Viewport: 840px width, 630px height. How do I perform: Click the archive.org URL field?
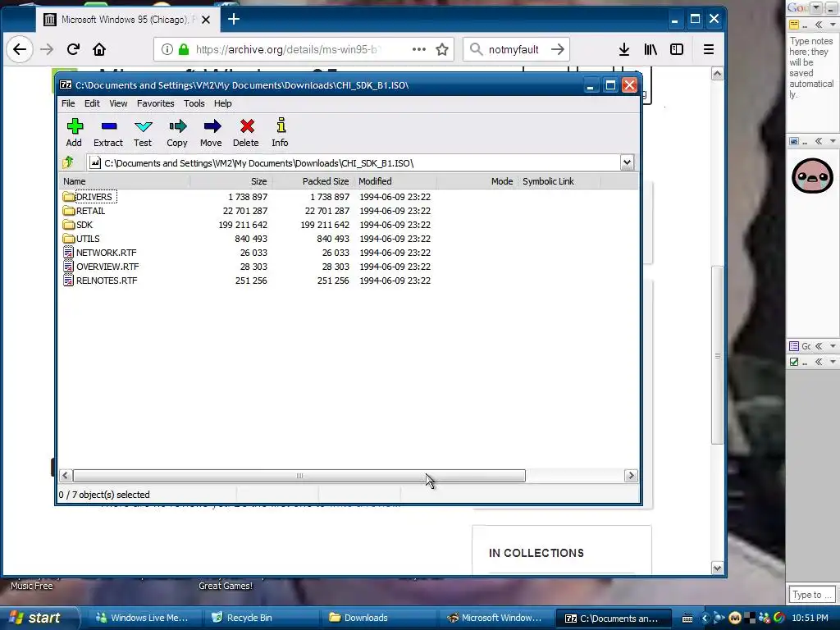[304, 49]
